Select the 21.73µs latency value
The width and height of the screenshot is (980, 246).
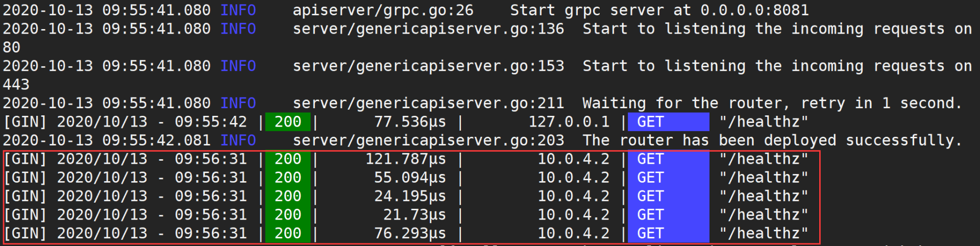coord(414,215)
